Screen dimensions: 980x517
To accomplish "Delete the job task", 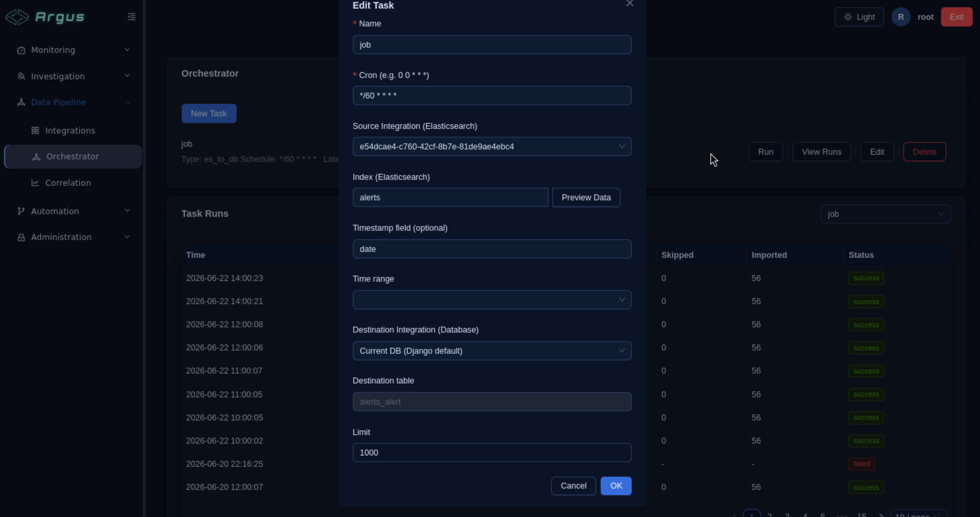I will pos(924,152).
